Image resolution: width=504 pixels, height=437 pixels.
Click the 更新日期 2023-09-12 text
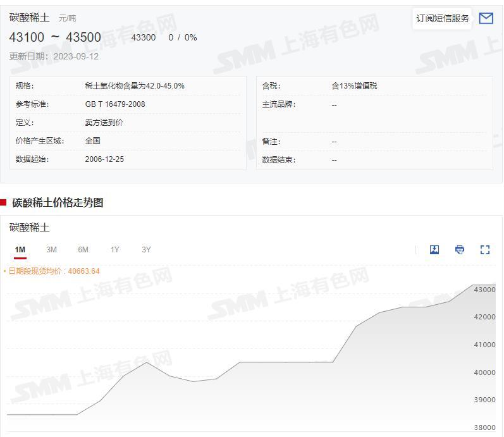click(54, 56)
